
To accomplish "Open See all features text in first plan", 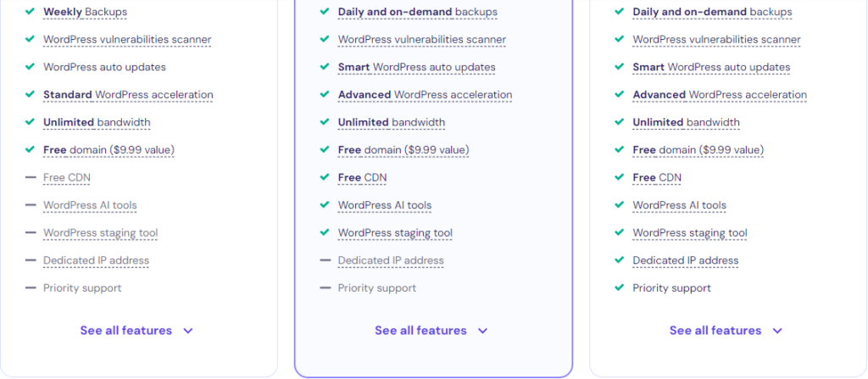I will pos(126,330).
